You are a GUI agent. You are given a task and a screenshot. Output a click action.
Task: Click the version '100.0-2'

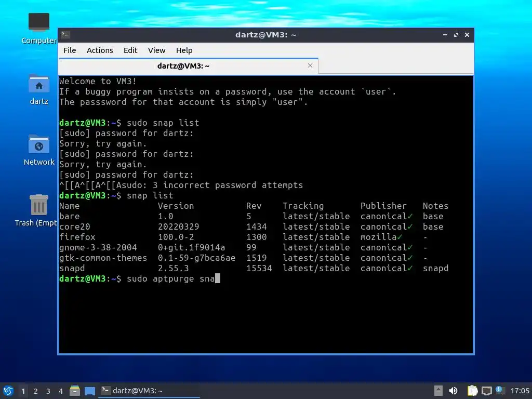(176, 237)
